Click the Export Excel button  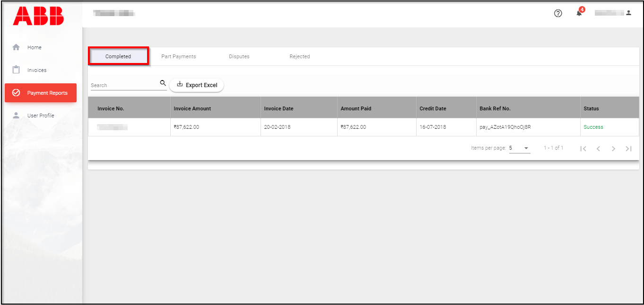tap(197, 85)
